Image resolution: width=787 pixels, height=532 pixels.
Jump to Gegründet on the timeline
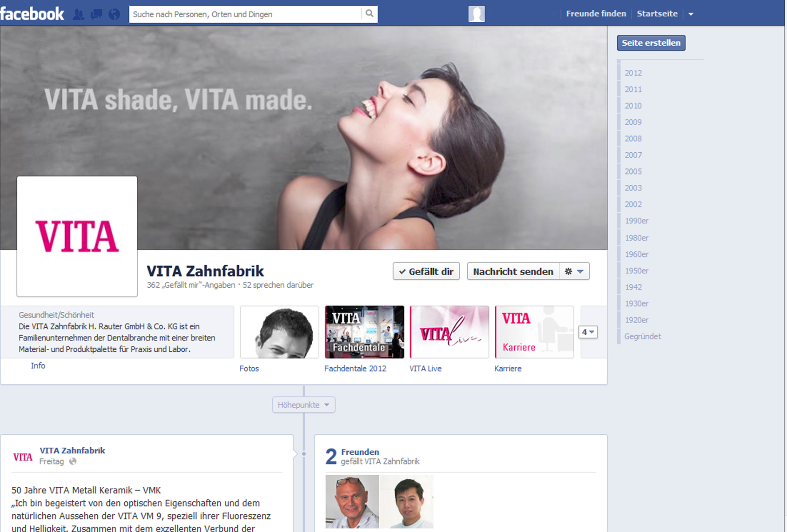tap(643, 336)
